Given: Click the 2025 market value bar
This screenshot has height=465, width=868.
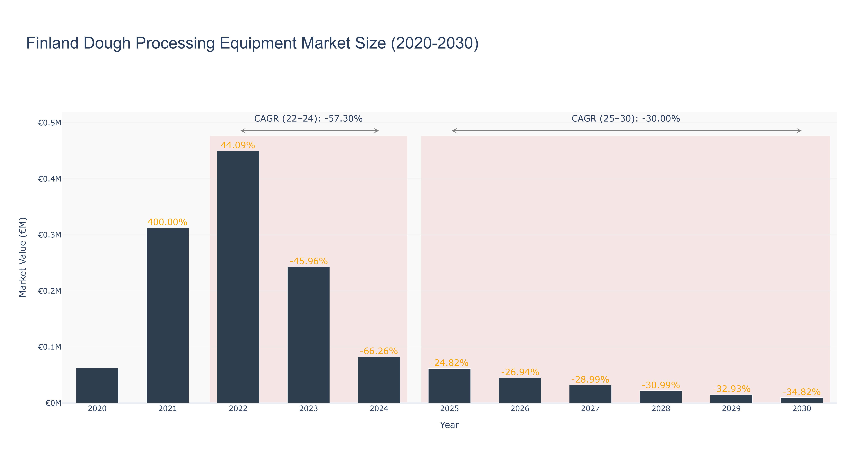Looking at the screenshot, I should pos(449,386).
